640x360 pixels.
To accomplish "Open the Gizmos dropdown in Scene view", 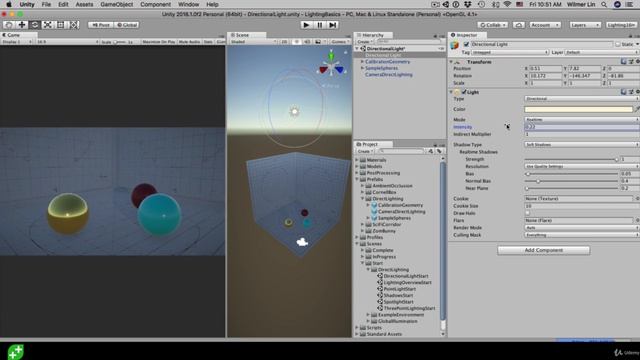I will point(339,42).
